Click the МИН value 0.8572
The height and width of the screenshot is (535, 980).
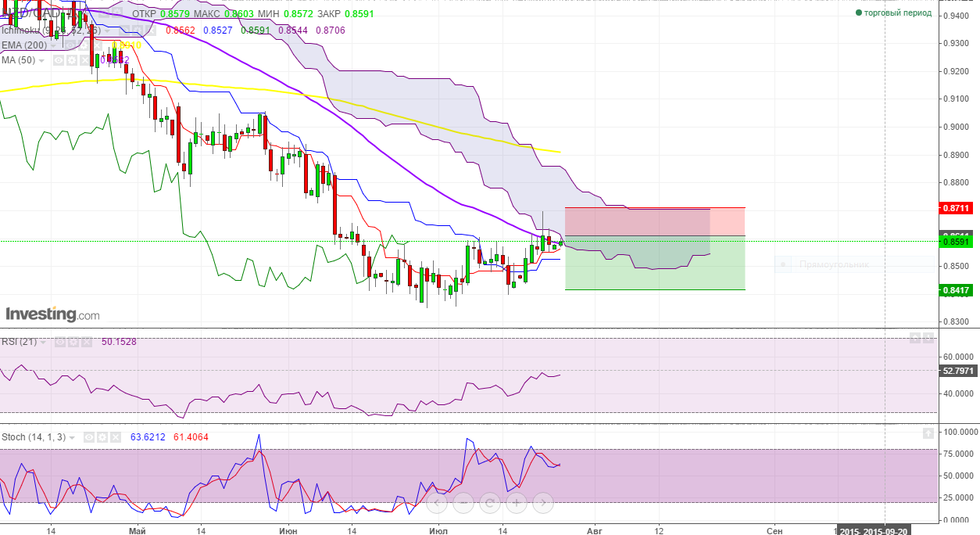point(298,13)
